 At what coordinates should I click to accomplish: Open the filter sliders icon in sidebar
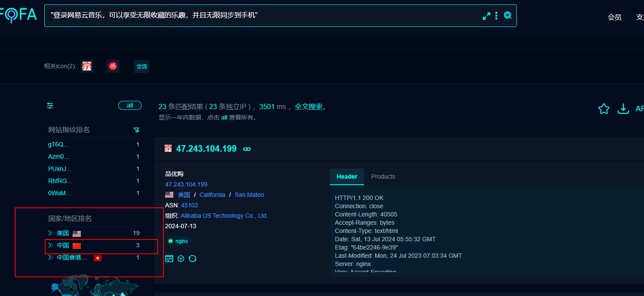(50, 106)
